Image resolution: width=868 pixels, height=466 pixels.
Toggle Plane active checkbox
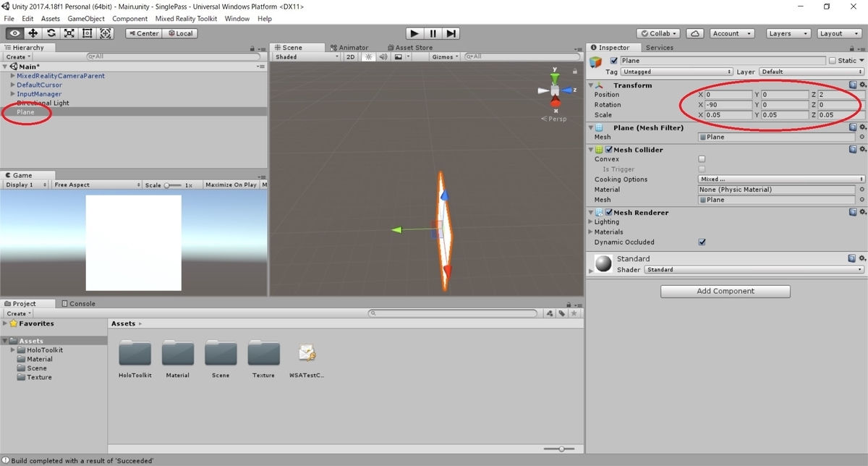tap(614, 61)
